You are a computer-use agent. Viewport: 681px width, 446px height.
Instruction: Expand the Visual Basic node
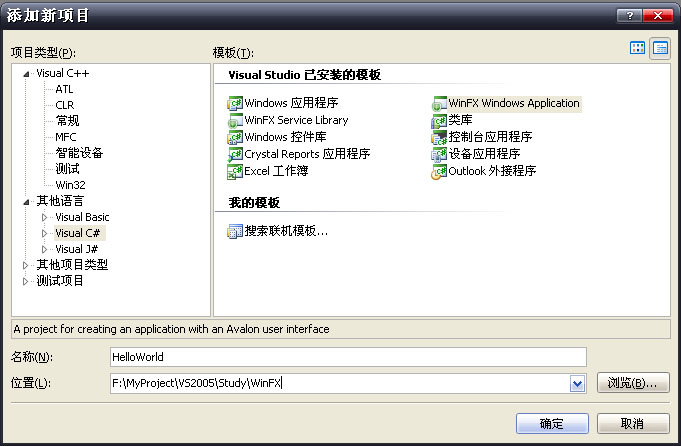point(44,217)
